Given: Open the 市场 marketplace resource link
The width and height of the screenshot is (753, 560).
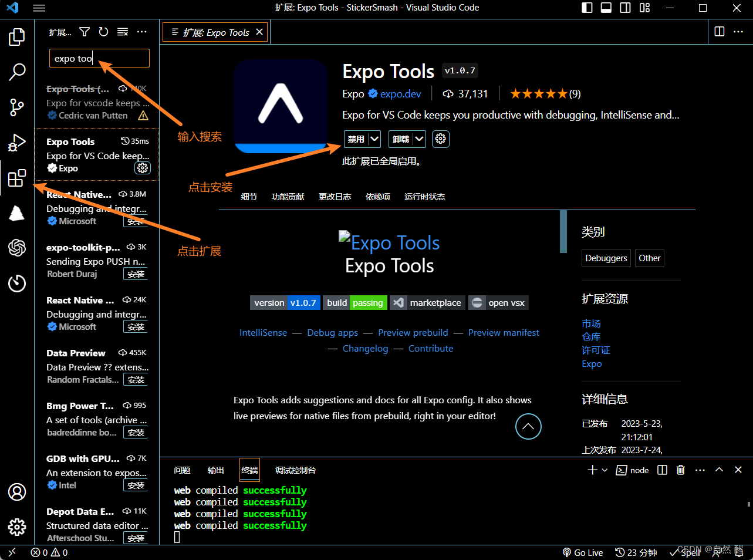Looking at the screenshot, I should coord(591,323).
